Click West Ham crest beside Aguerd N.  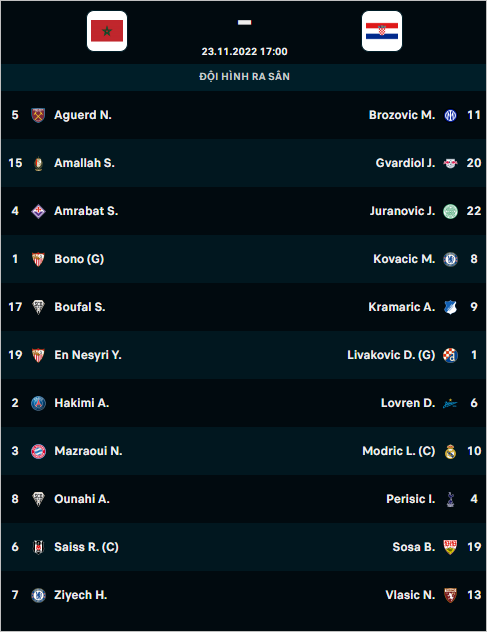pos(38,115)
